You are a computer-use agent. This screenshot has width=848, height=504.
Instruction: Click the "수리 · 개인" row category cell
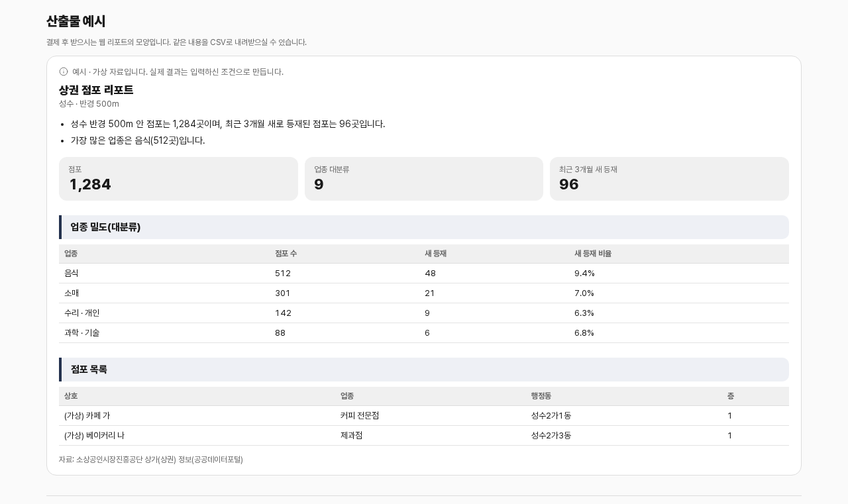click(82, 313)
